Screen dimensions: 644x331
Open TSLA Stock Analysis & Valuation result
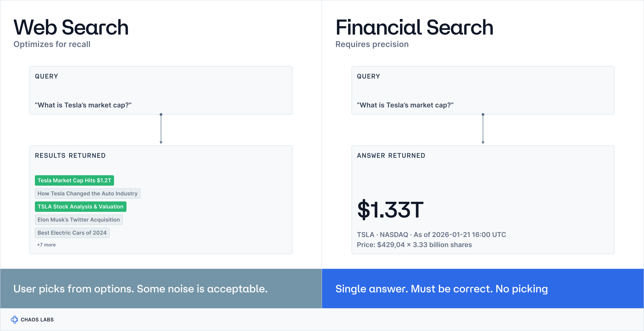coord(80,207)
